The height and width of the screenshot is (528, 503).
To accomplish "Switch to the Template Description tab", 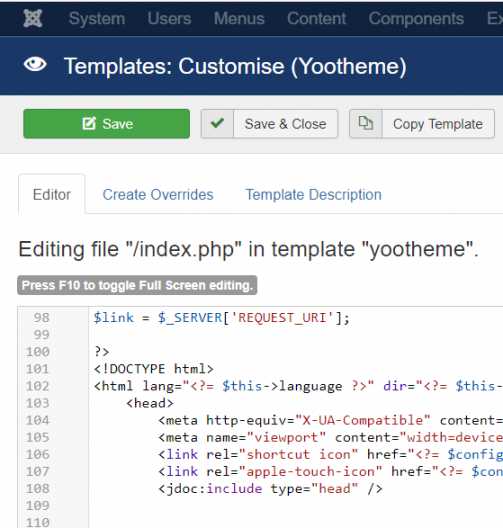I will [313, 195].
